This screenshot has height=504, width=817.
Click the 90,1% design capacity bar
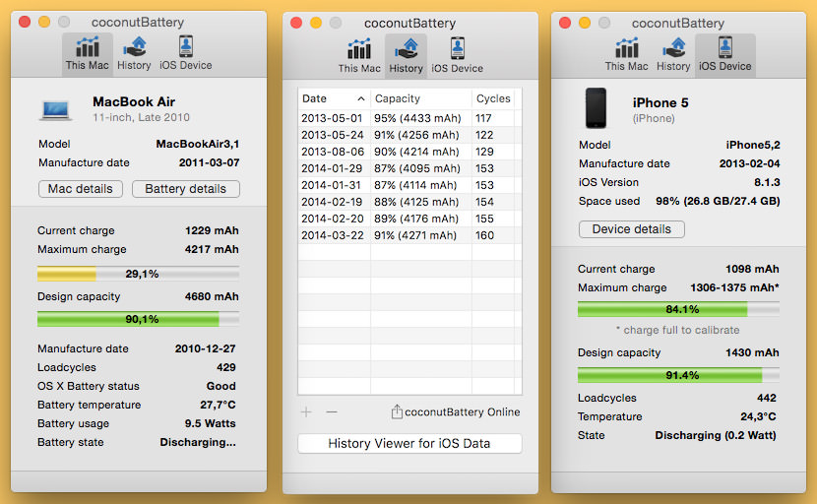(138, 319)
